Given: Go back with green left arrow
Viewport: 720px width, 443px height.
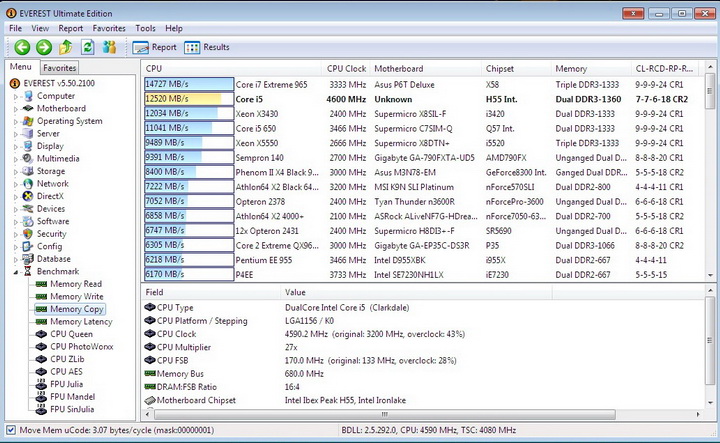Looking at the screenshot, I should click(22, 47).
